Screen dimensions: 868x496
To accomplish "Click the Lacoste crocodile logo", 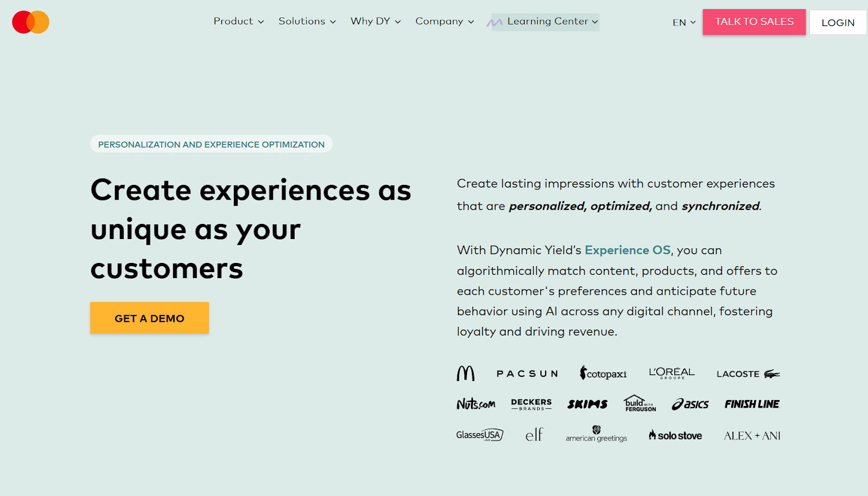I will (x=748, y=373).
